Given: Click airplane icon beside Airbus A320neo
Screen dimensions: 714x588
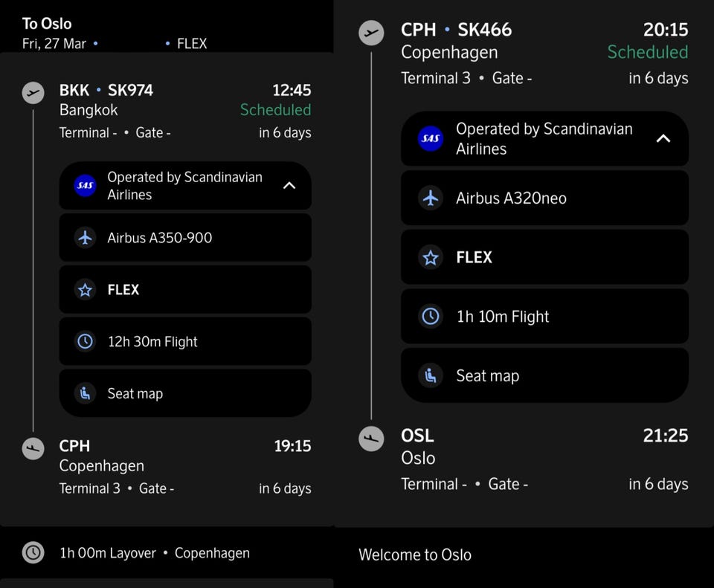Looking at the screenshot, I should point(431,198).
